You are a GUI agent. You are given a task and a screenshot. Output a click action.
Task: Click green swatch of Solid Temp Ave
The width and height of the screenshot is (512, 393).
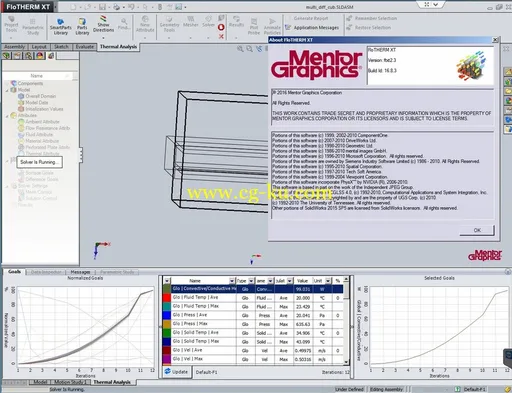(x=167, y=333)
